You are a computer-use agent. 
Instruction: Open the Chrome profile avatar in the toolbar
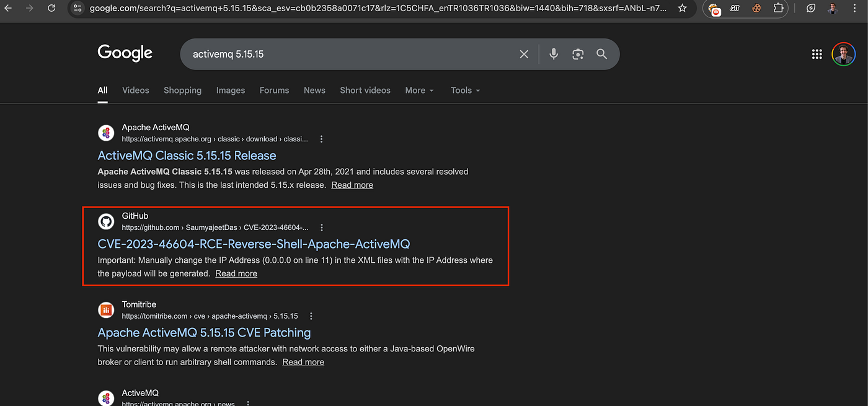831,8
